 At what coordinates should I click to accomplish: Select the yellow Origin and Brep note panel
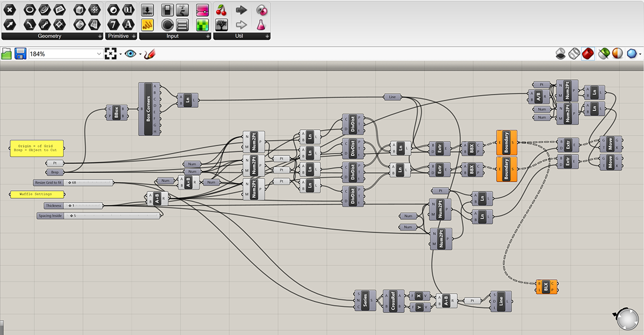coord(36,148)
